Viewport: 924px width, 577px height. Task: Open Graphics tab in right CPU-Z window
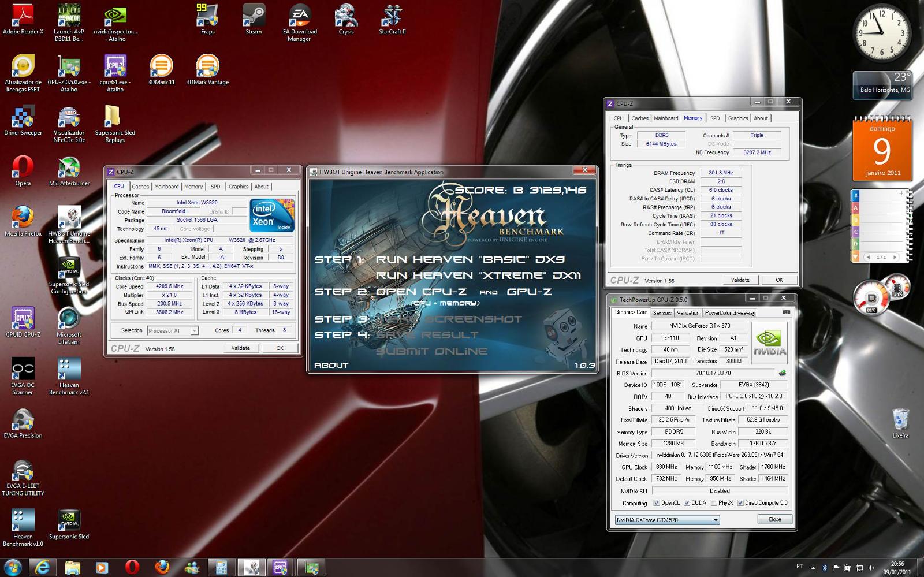tap(737, 118)
